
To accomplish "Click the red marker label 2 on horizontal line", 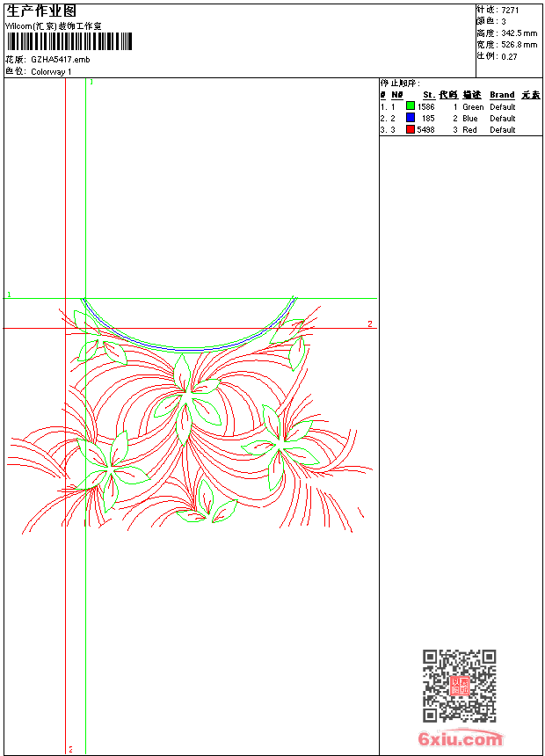I will (x=370, y=323).
